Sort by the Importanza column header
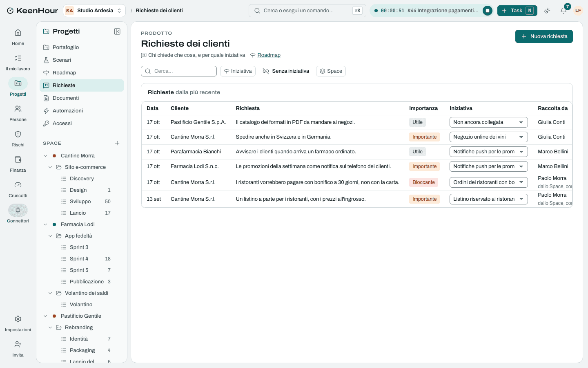 (x=423, y=108)
